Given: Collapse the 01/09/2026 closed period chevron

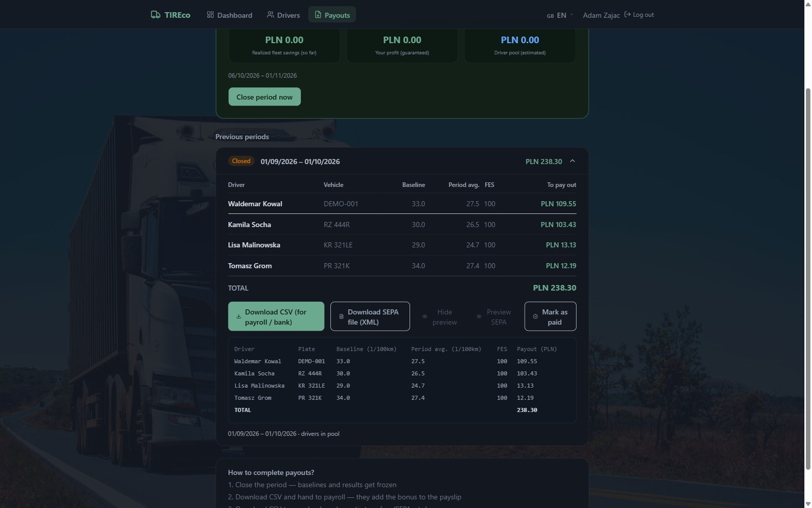Looking at the screenshot, I should 572,161.
